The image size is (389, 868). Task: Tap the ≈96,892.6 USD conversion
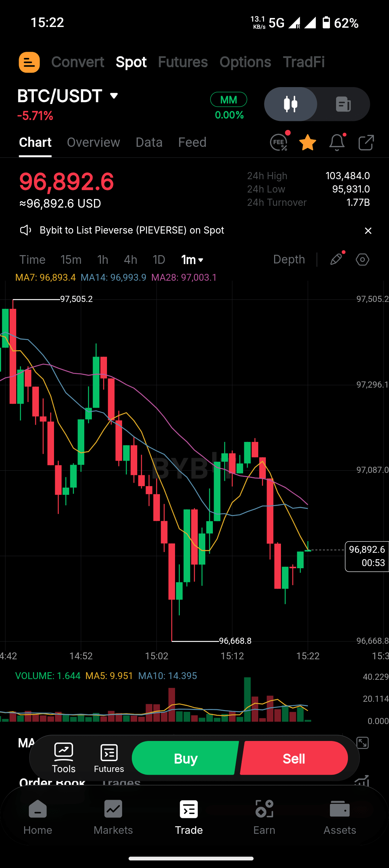point(60,204)
